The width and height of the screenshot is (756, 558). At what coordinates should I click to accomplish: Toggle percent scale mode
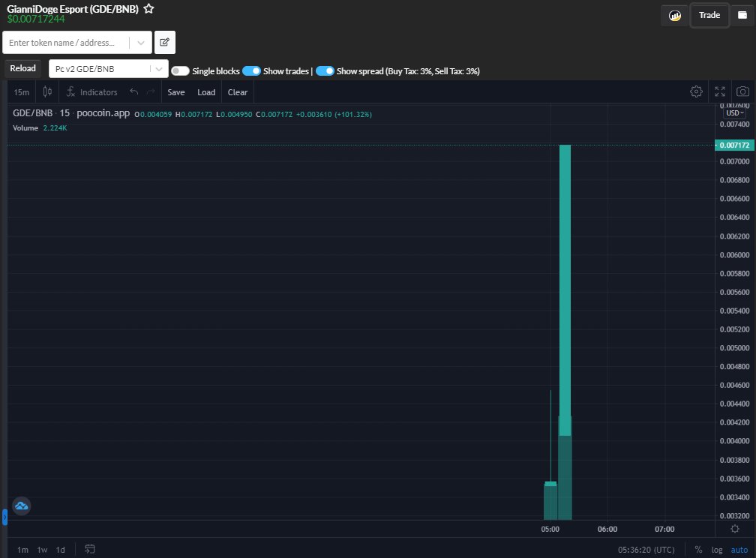[697, 549]
